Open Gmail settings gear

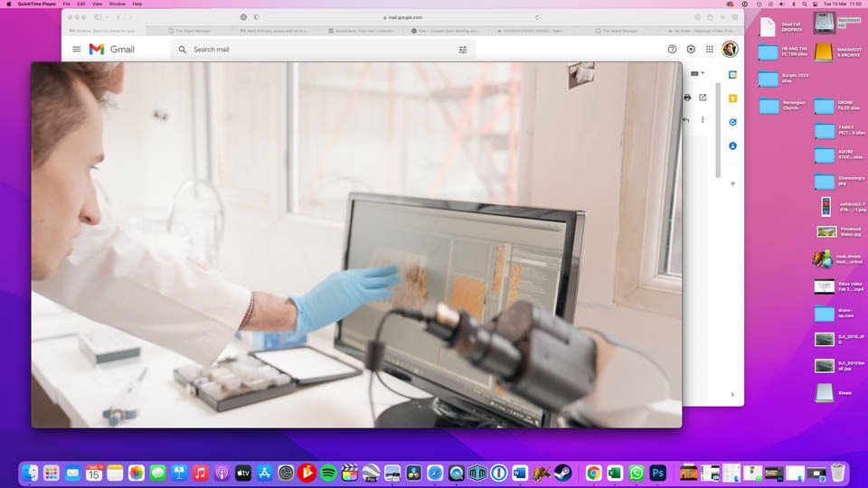[691, 49]
